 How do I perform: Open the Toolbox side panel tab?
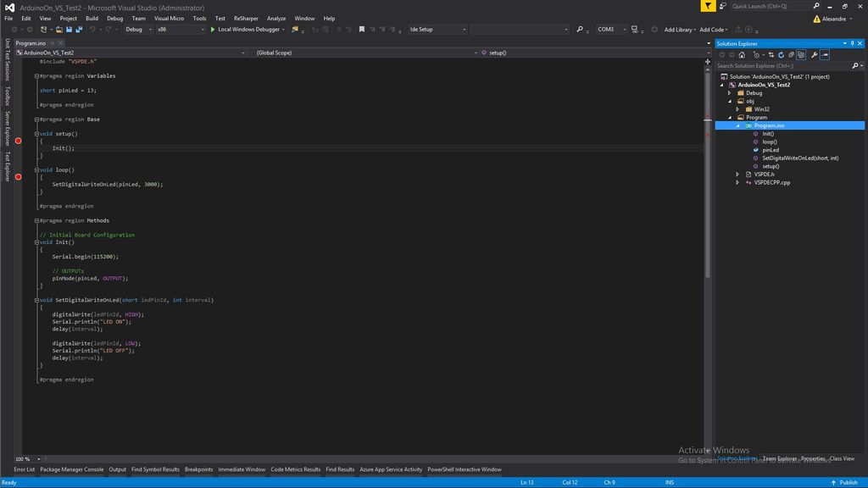(7, 96)
